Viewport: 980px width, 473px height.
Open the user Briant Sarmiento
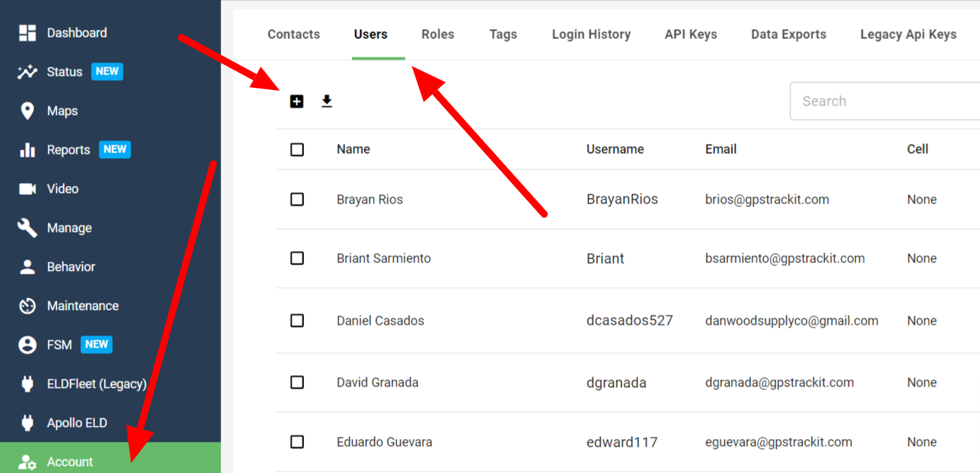pyautogui.click(x=383, y=258)
